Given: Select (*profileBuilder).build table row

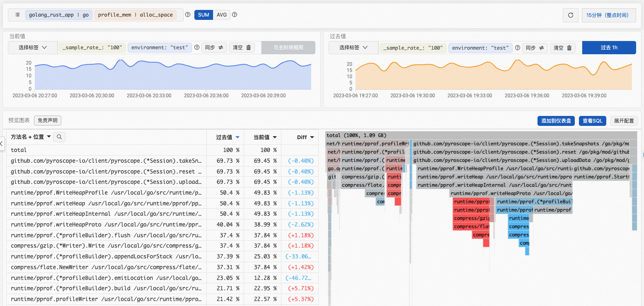Looking at the screenshot, I should [162, 288].
